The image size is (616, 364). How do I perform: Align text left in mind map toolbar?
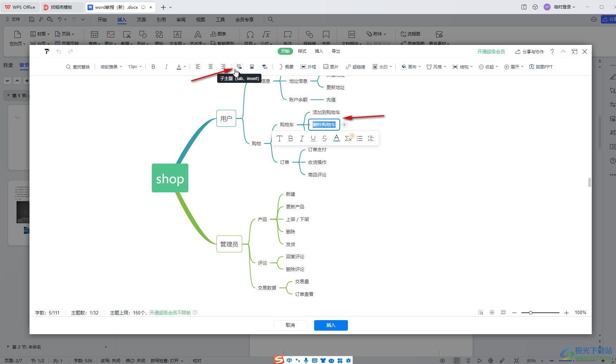coord(198,67)
